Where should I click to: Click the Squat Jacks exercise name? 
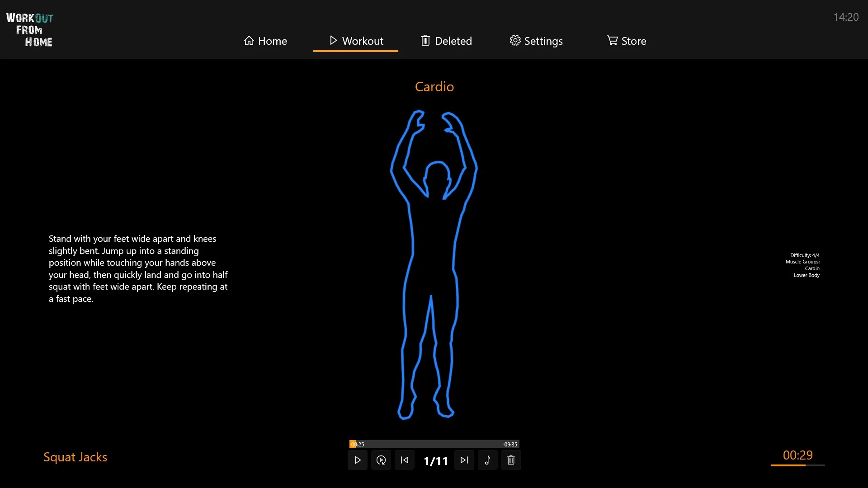(x=75, y=457)
